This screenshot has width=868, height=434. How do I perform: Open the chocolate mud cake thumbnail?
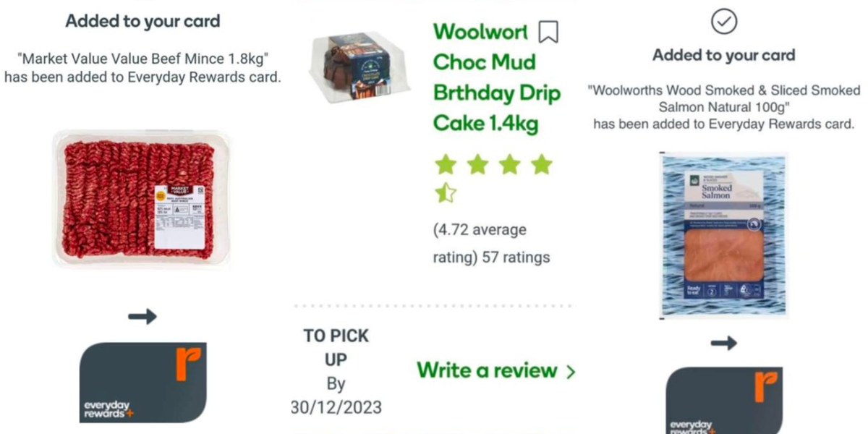(359, 68)
